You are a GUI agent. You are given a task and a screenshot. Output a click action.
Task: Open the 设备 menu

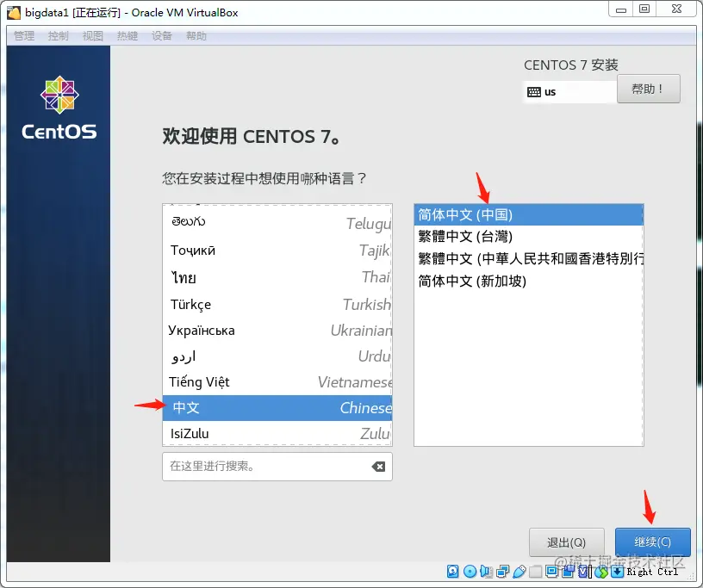point(162,36)
